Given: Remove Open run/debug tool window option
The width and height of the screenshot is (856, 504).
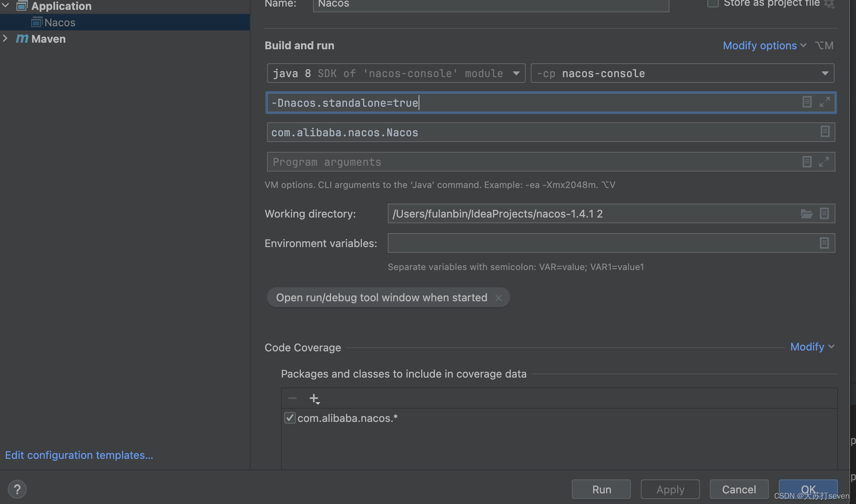Looking at the screenshot, I should [498, 298].
